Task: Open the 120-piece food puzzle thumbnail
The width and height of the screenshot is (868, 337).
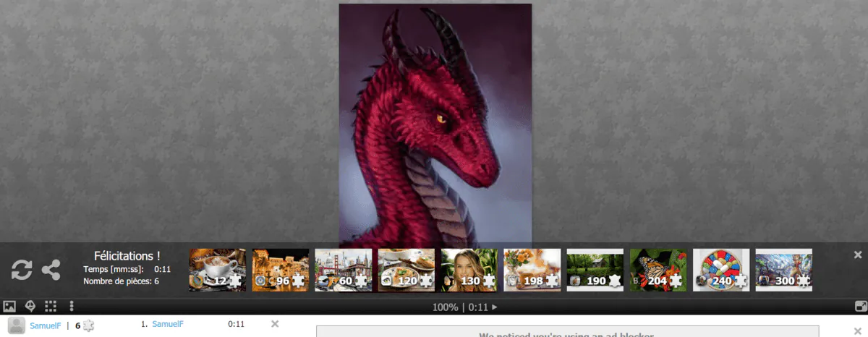Action: click(x=407, y=270)
